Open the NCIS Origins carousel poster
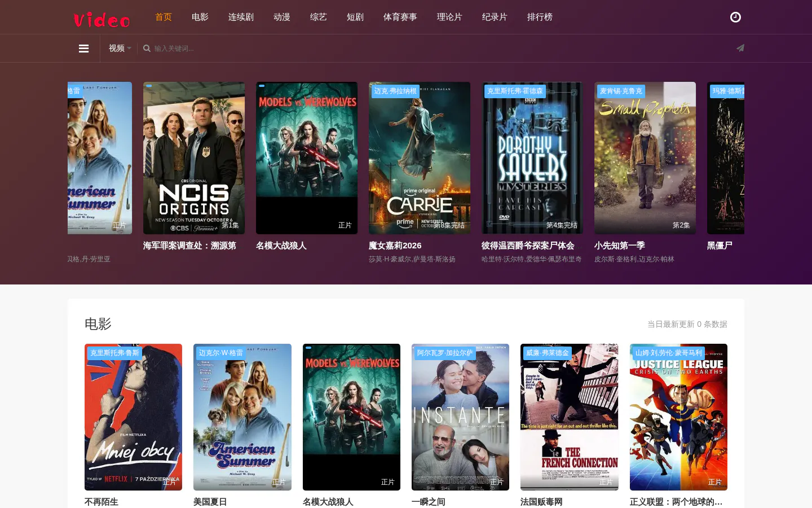This screenshot has width=812, height=508. pos(194,158)
